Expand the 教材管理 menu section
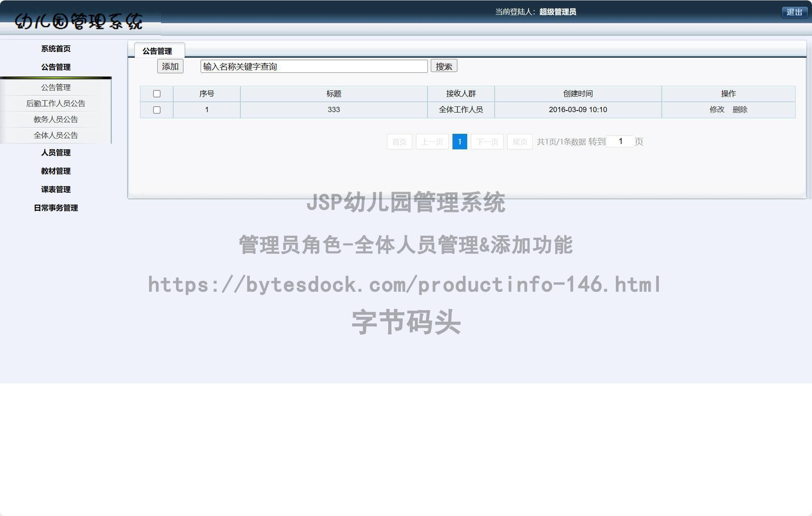Screen dimensions: 812x516 coord(56,171)
